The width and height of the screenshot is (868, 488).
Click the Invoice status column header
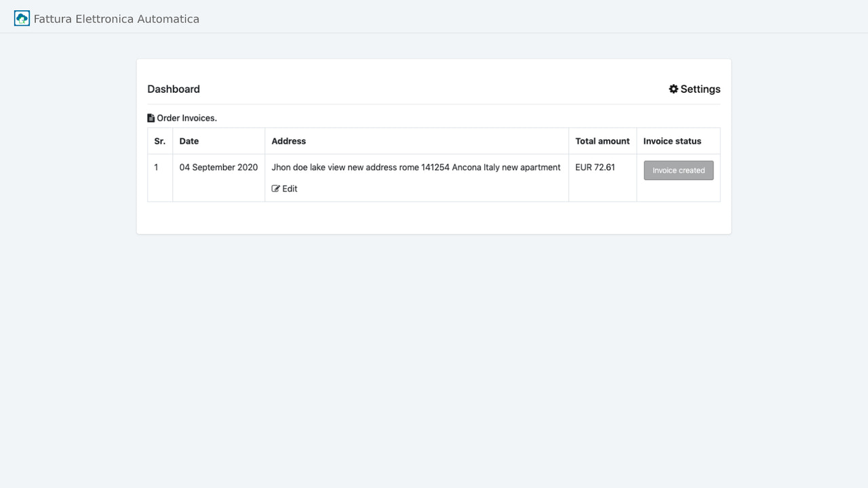(x=679, y=141)
